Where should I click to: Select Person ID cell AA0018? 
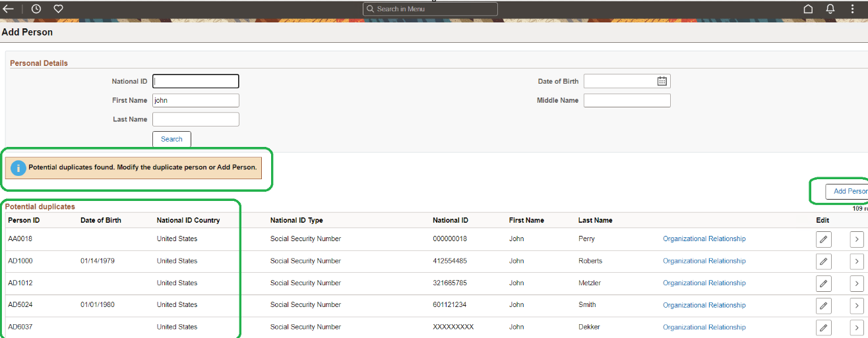[x=20, y=239]
